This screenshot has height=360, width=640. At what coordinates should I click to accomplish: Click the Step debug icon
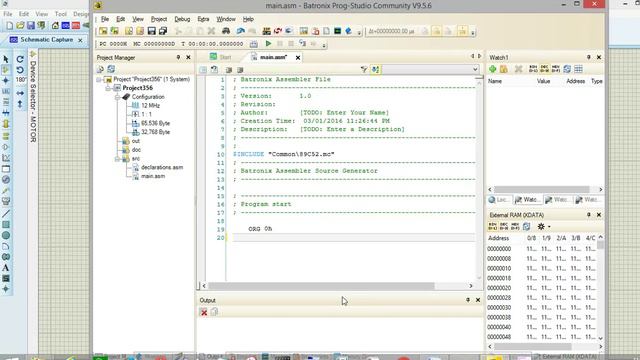[302, 44]
